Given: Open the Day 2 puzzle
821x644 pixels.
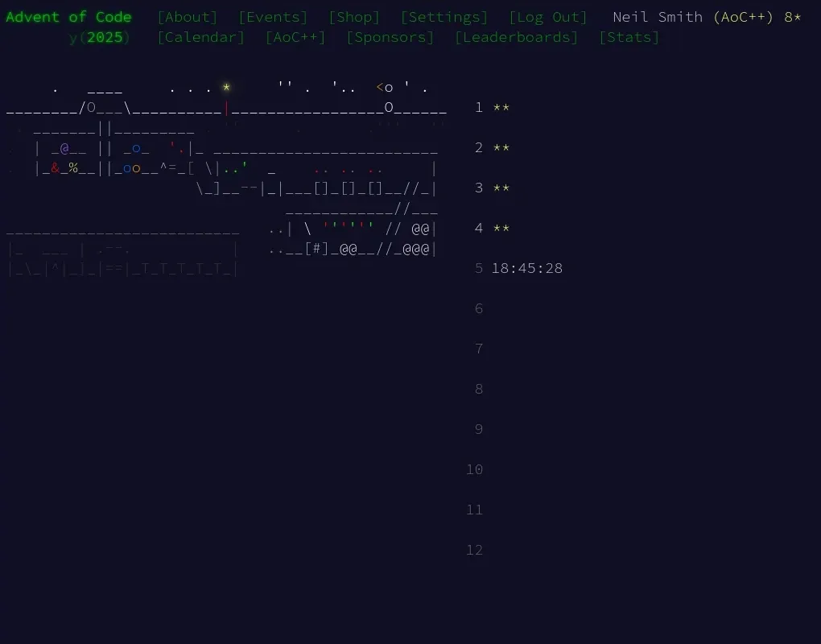Looking at the screenshot, I should coord(491,147).
